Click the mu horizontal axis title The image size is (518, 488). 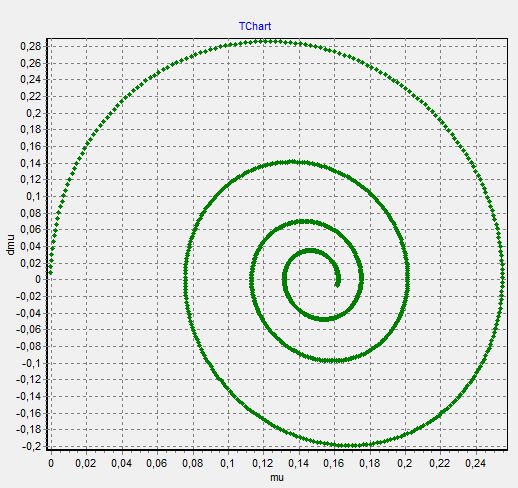pyautogui.click(x=277, y=478)
